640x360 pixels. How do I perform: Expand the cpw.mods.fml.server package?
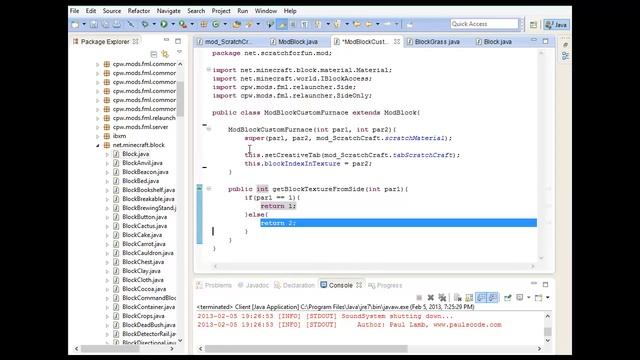98,127
